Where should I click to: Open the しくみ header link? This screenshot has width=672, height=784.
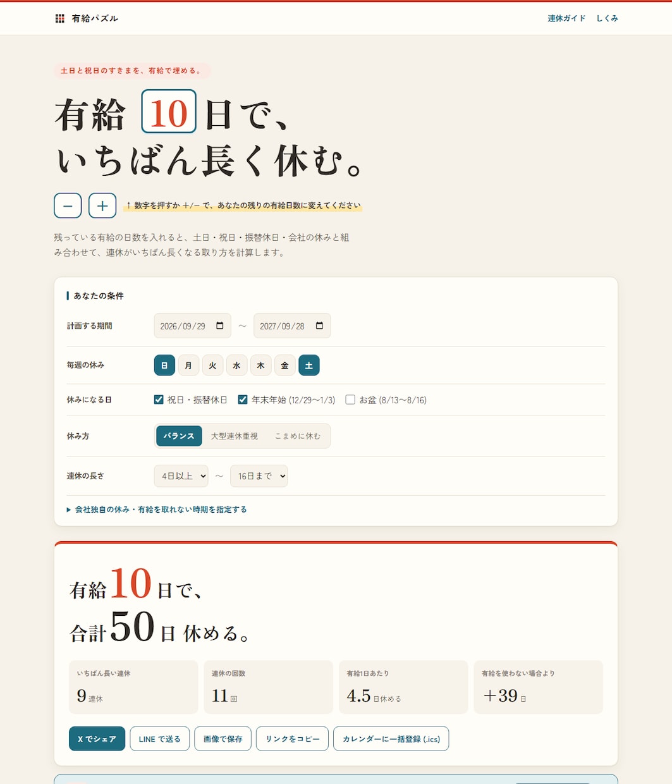[x=608, y=18]
